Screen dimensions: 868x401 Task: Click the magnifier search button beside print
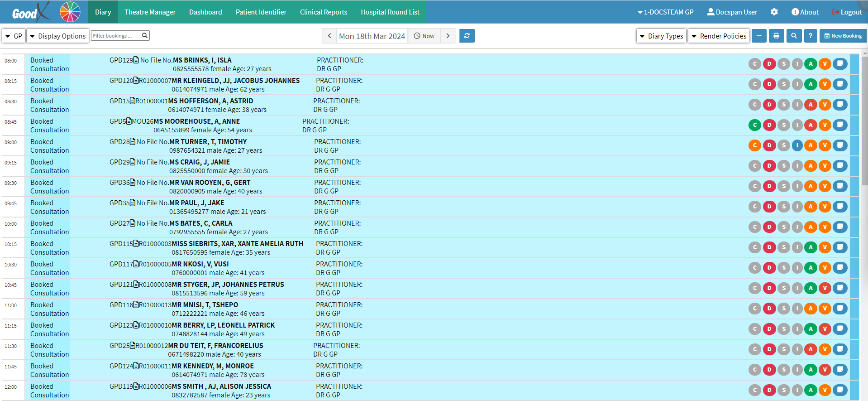pos(794,36)
